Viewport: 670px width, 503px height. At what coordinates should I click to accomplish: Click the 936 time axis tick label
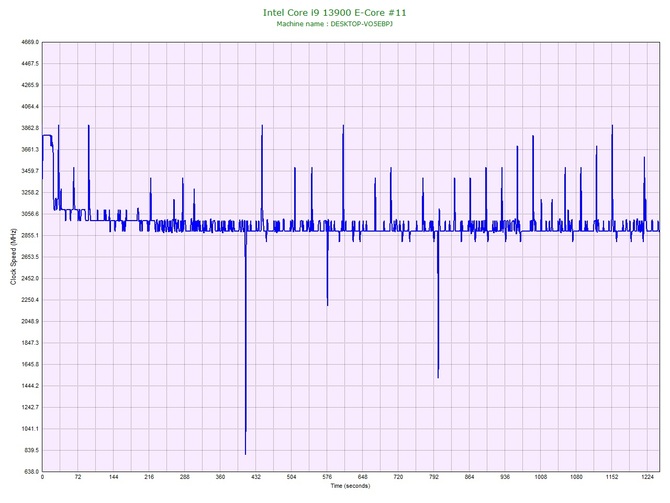pos(505,477)
